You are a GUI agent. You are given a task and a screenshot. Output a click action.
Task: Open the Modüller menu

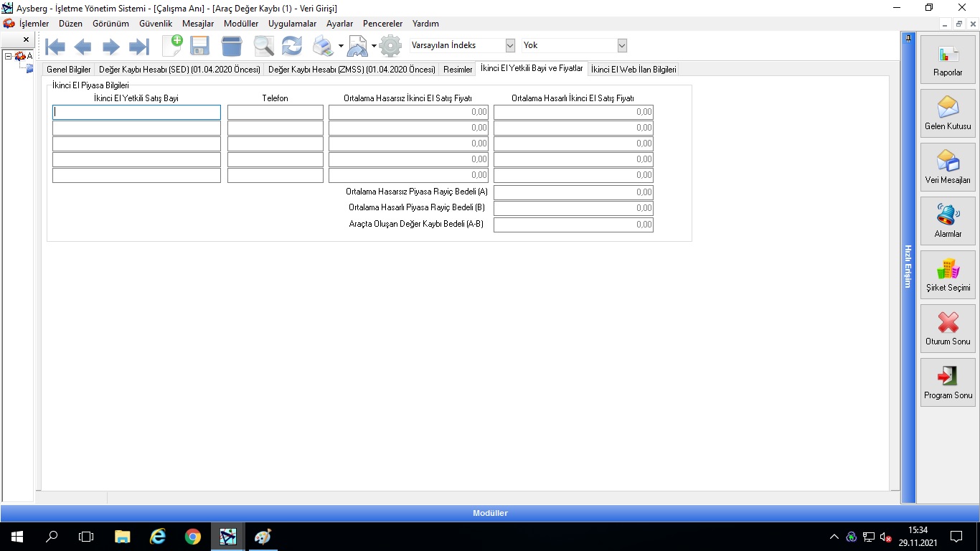[241, 24]
